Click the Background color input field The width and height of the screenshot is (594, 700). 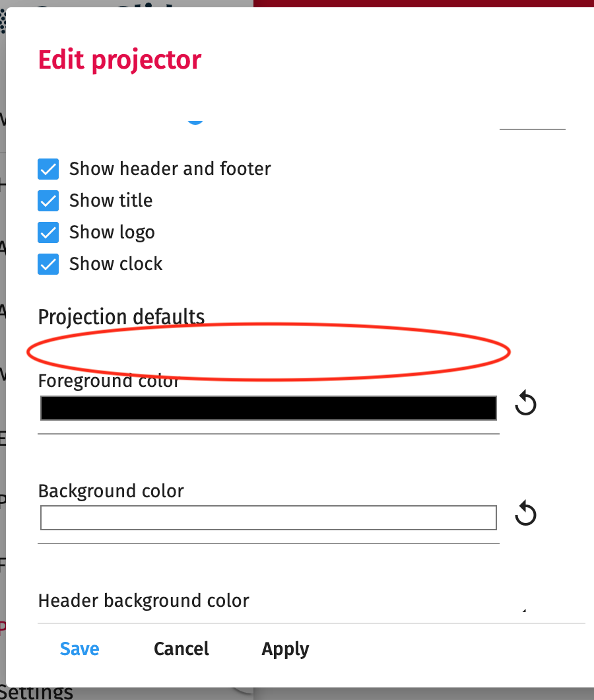[x=268, y=518]
